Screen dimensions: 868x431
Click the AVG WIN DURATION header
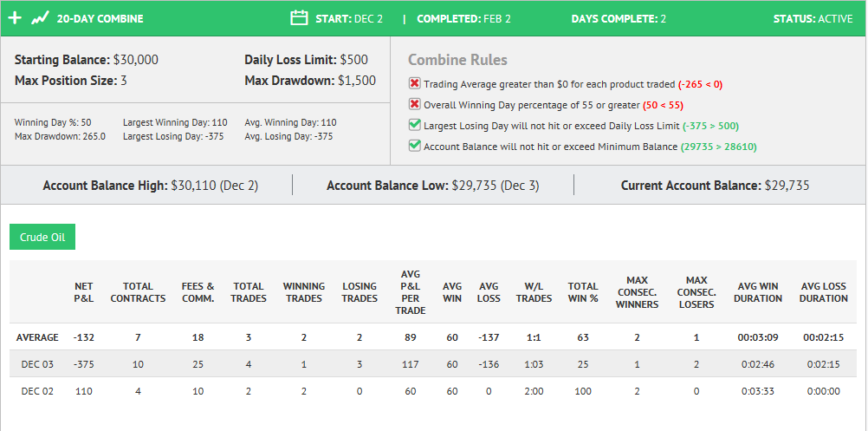point(759,292)
